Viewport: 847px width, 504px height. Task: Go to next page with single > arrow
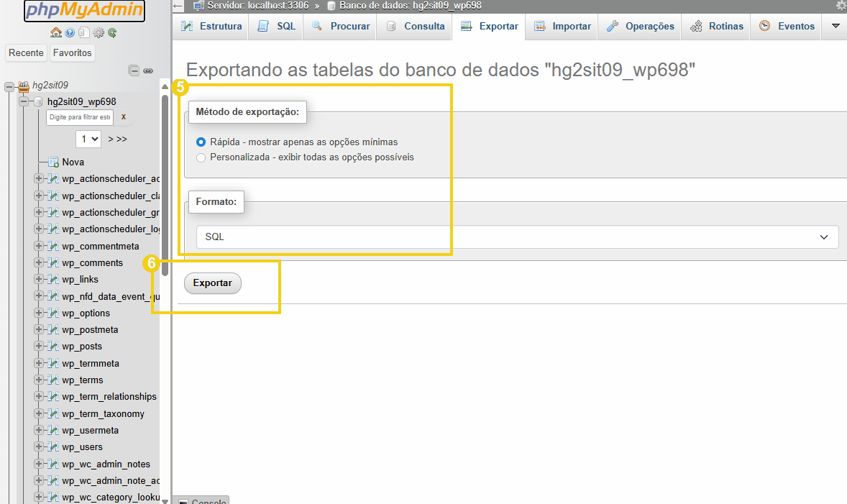point(111,139)
